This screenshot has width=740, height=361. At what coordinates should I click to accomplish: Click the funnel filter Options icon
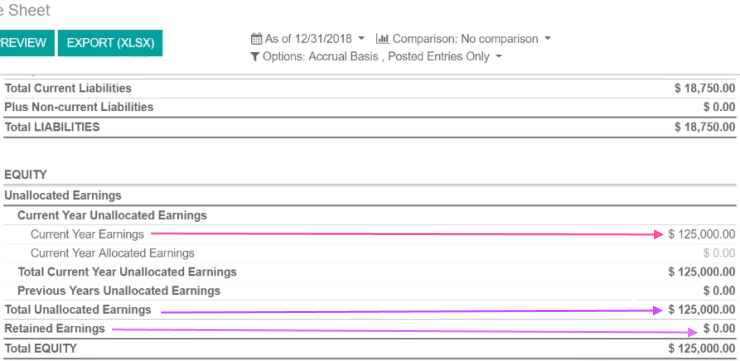pos(255,57)
